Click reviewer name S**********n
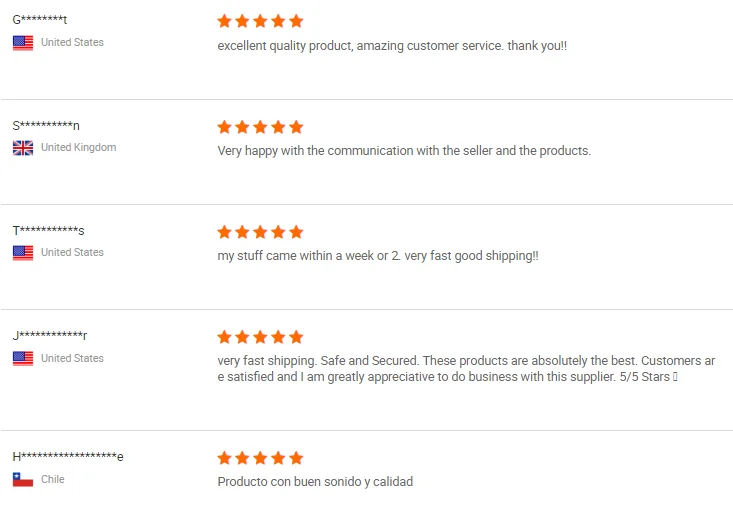This screenshot has height=528, width=733. tap(46, 125)
